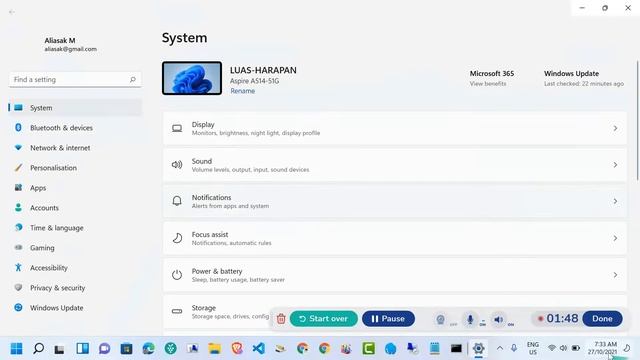Open Widgets from the taskbar
The image size is (640, 360).
[82, 348]
